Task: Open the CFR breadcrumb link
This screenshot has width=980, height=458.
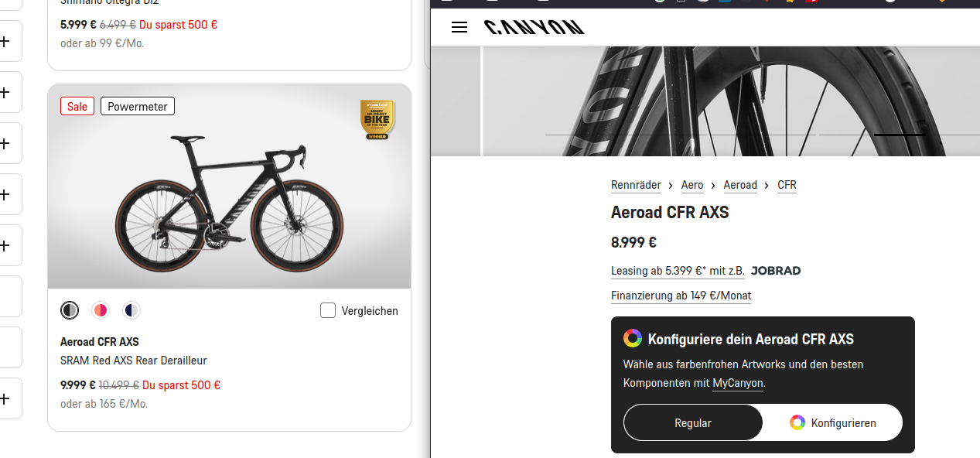Action: point(787,185)
